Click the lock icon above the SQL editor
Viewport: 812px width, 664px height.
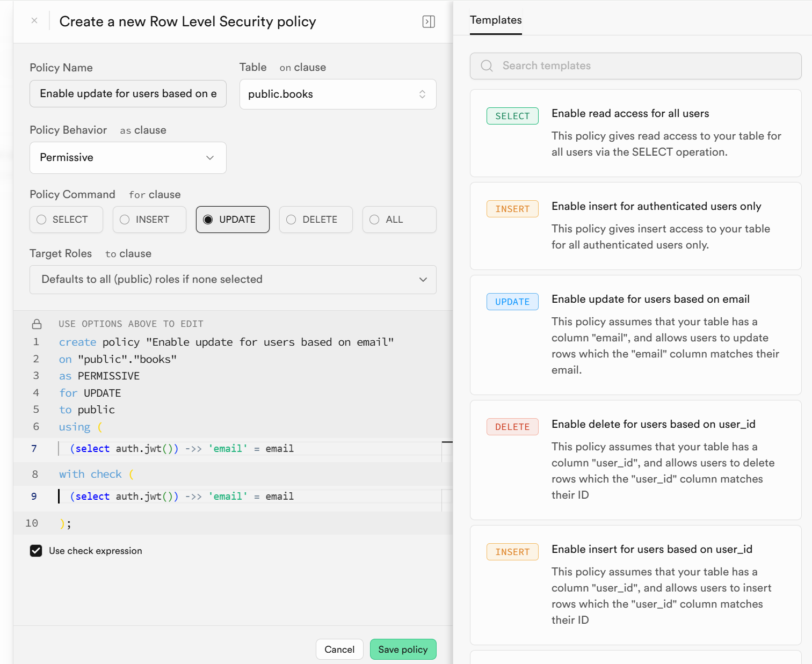[x=37, y=324]
